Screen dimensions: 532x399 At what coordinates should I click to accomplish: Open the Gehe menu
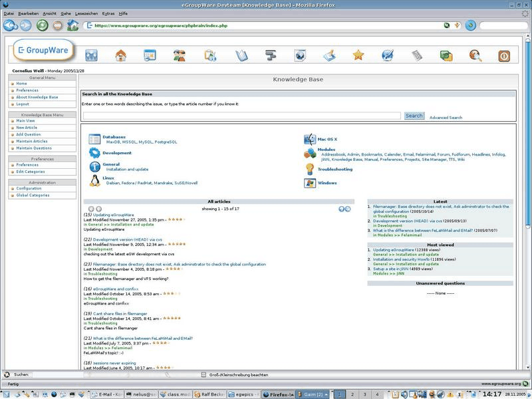pos(66,13)
